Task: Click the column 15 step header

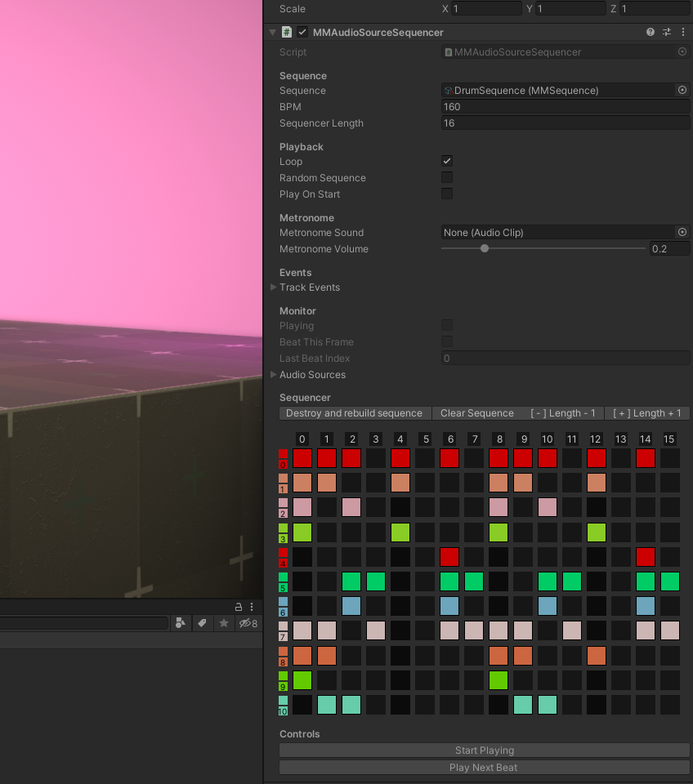Action: tap(669, 439)
